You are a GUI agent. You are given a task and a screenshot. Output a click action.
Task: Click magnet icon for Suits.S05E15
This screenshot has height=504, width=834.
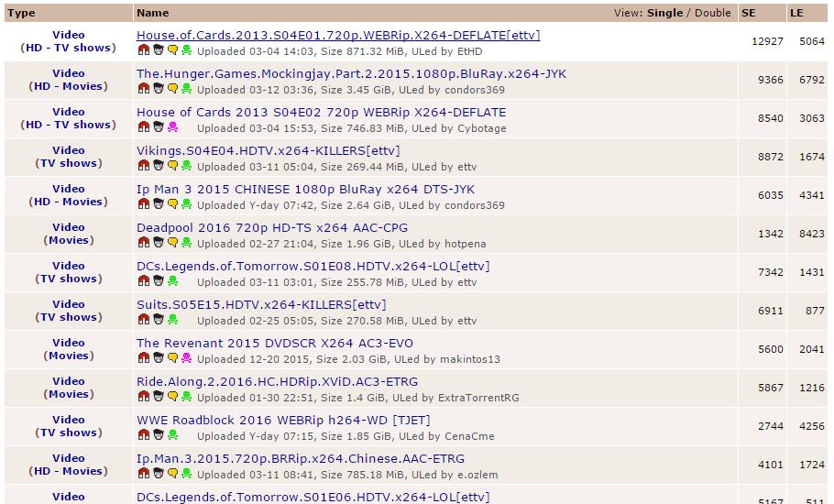click(x=144, y=319)
